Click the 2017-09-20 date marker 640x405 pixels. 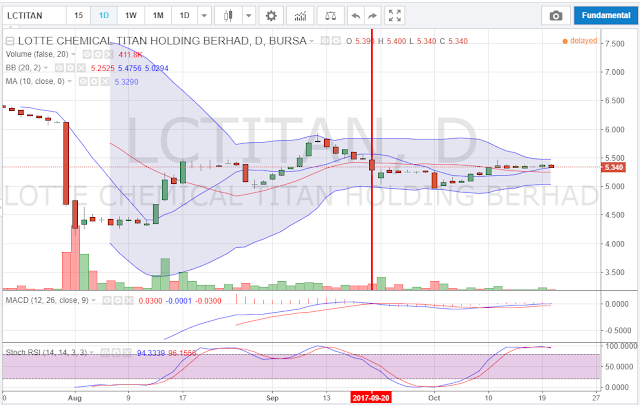pos(371,398)
